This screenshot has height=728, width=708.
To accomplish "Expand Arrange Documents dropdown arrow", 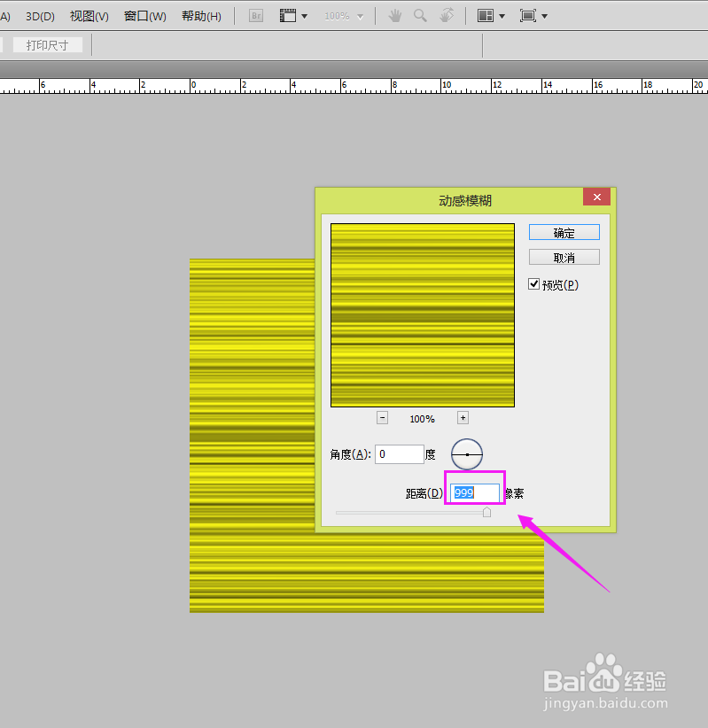I will tap(502, 16).
